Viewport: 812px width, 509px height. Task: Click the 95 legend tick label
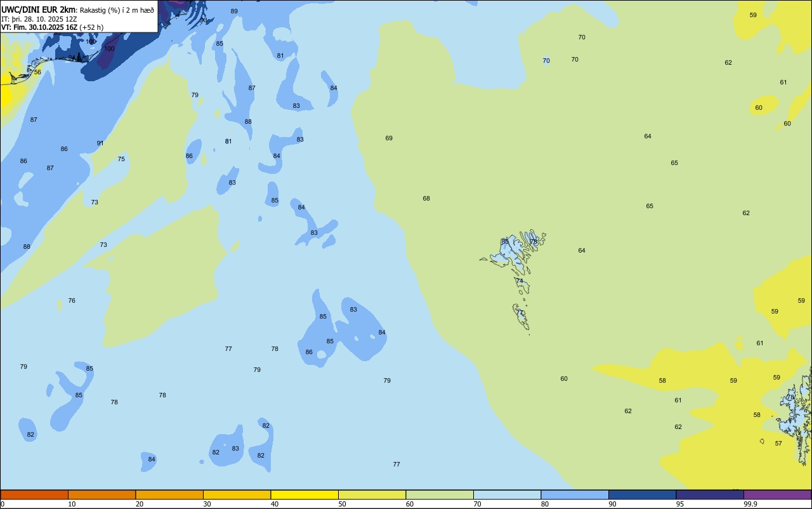680,504
